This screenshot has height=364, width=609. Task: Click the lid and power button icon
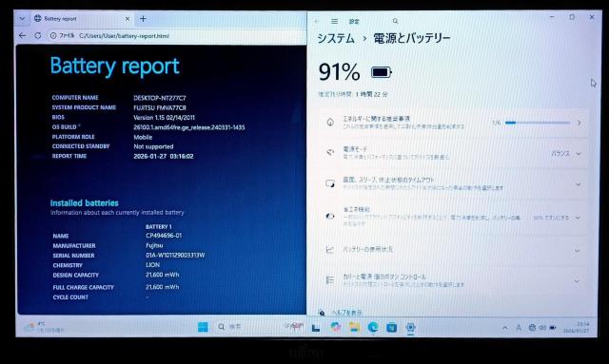330,279
